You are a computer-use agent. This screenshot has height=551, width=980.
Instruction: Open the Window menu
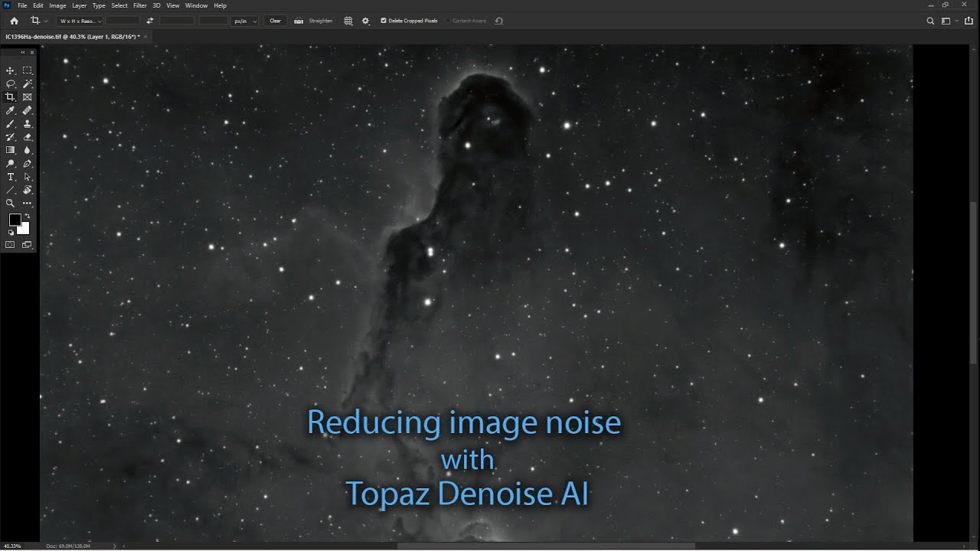196,5
